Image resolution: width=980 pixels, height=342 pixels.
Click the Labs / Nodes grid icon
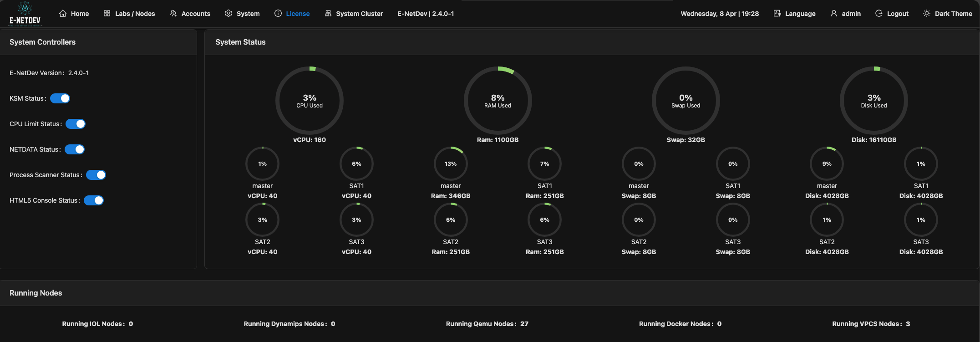[107, 13]
